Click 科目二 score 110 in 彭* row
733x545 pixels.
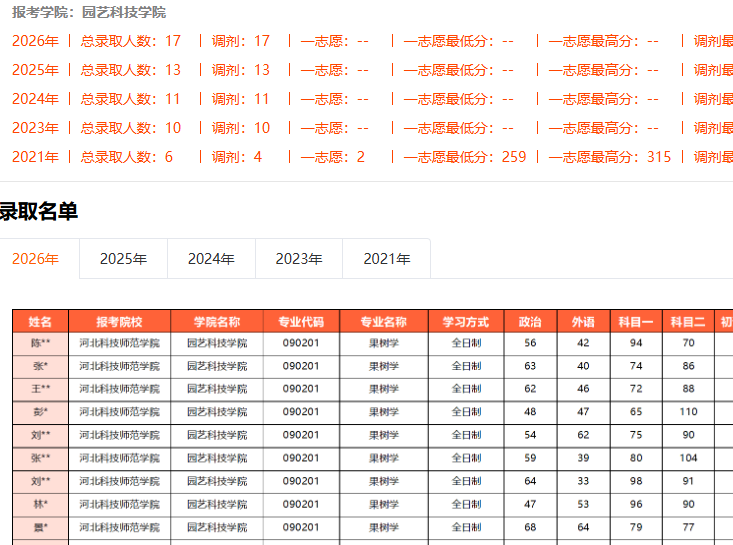pos(688,412)
